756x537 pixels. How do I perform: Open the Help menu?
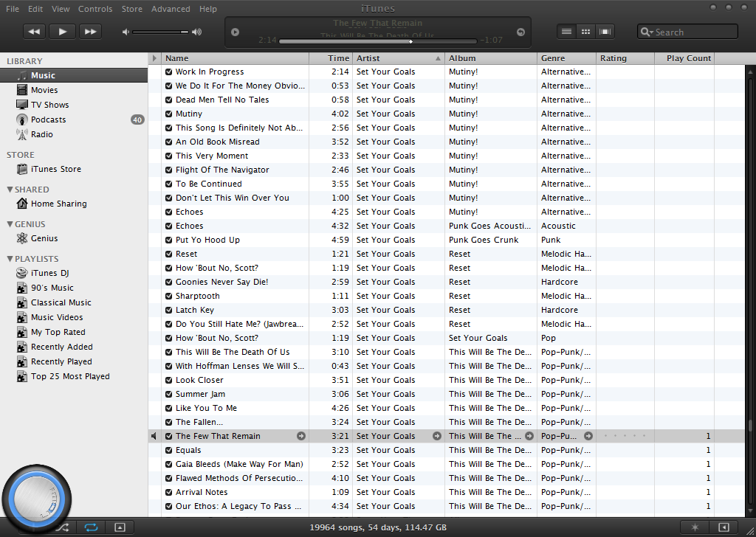[x=207, y=9]
